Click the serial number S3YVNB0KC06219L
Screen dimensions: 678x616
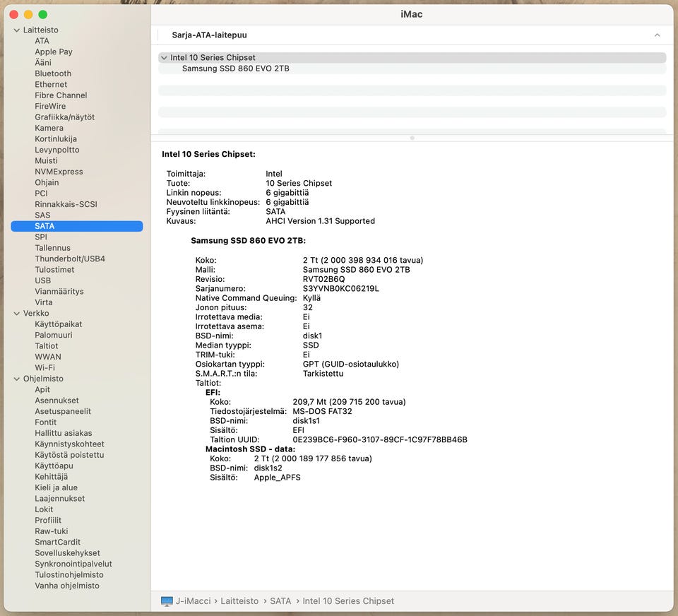340,288
